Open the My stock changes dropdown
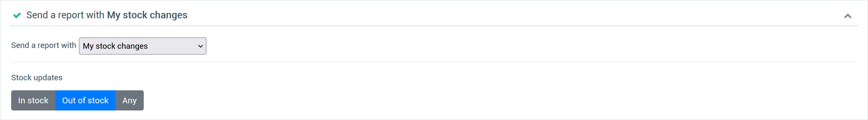 [142, 46]
